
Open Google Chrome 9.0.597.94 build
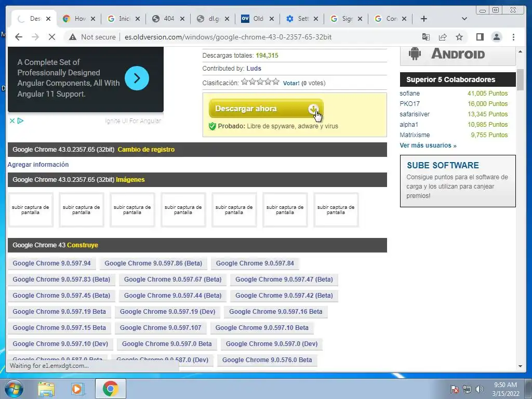tap(51, 263)
